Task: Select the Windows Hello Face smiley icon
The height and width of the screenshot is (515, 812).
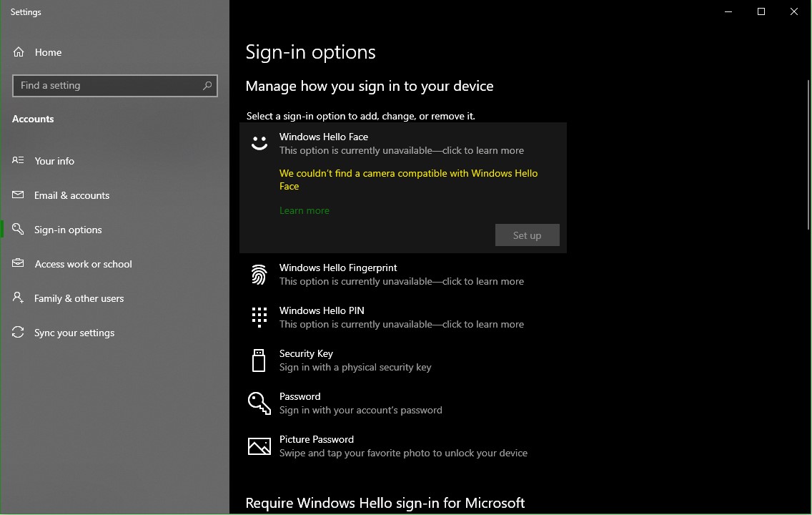Action: [x=259, y=143]
